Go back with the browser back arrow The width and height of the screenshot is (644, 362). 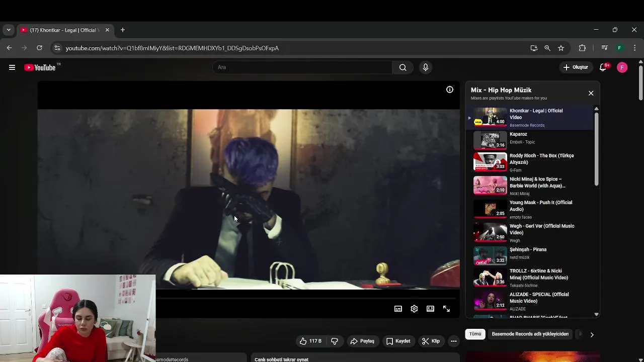(x=9, y=48)
